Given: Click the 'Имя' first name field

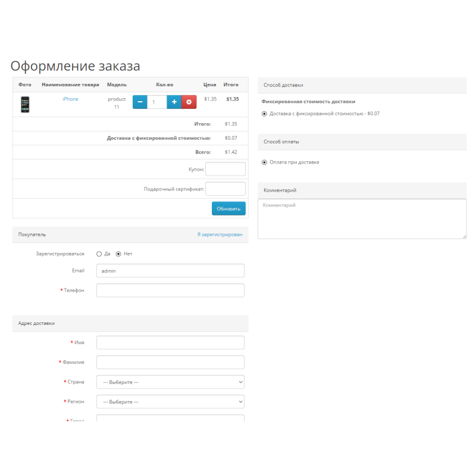Looking at the screenshot, I should [170, 343].
